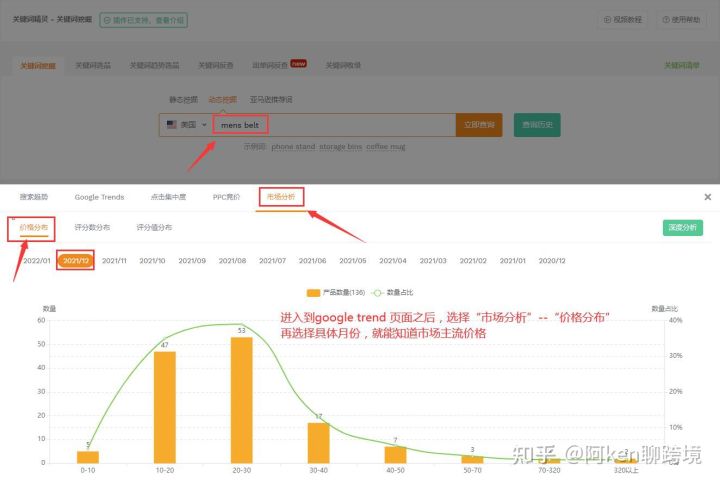
Task: Select the 关键词选品 top tab
Action: pyautogui.click(x=93, y=65)
